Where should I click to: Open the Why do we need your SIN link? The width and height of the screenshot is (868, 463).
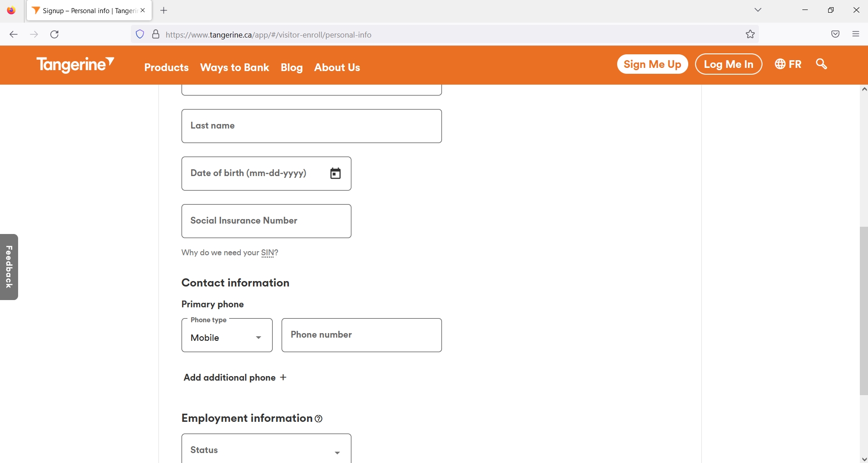(229, 253)
